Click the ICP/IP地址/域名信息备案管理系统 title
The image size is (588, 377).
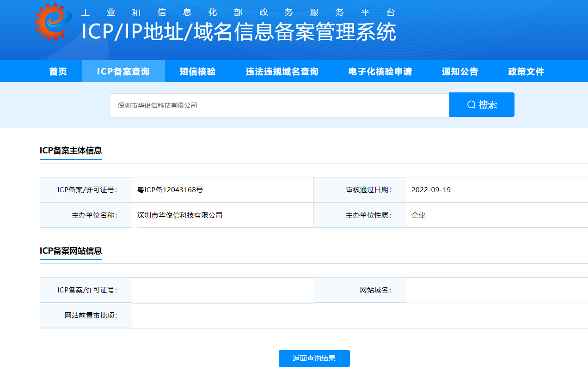[x=239, y=32]
